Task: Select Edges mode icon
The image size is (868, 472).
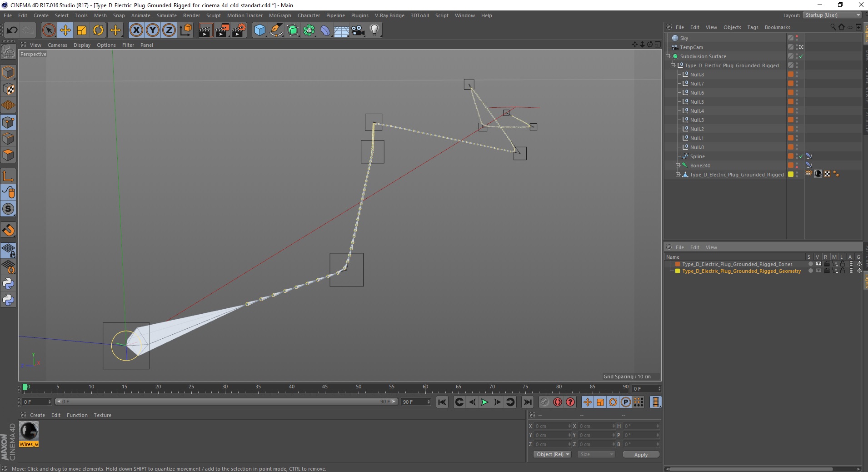Action: pyautogui.click(x=8, y=139)
